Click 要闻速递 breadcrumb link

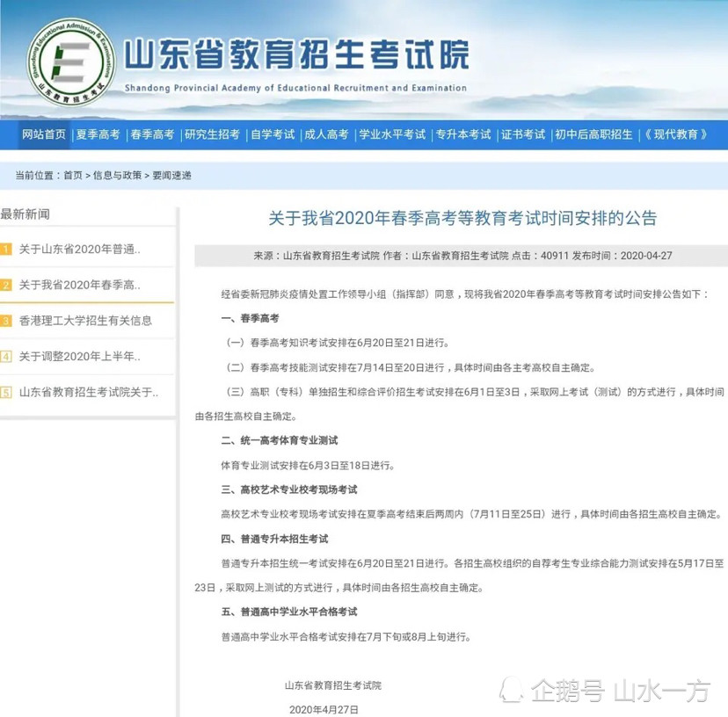click(x=171, y=176)
